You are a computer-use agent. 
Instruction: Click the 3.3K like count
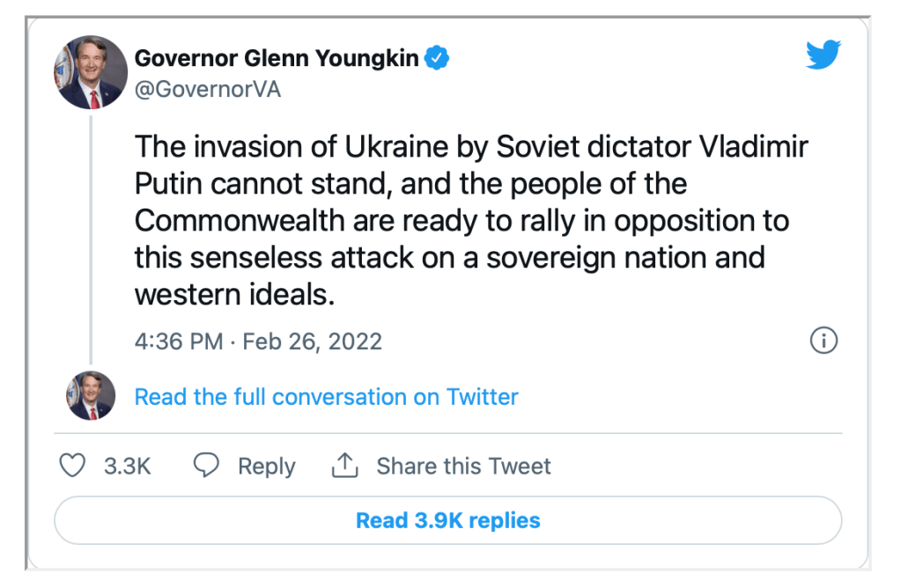[128, 466]
